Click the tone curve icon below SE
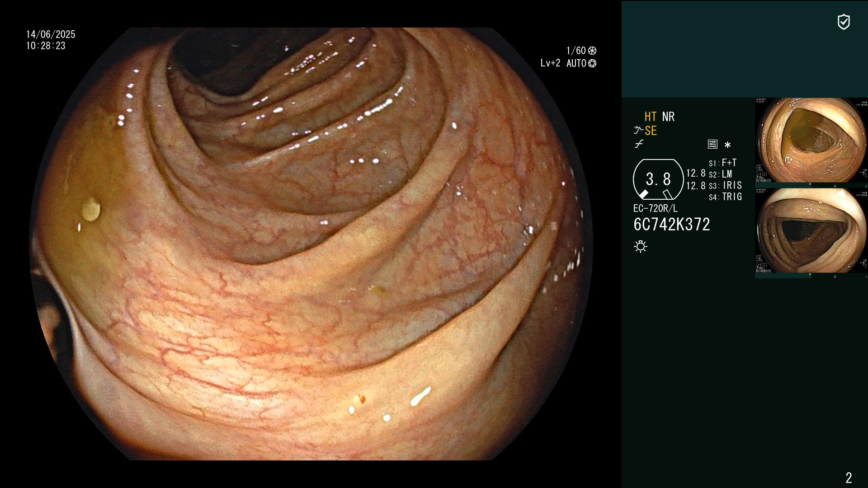The width and height of the screenshot is (868, 488). (639, 144)
